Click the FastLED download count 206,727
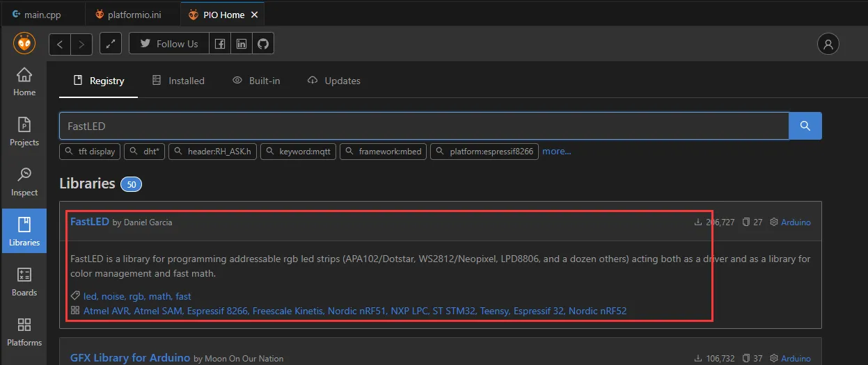Screen dimensions: 868x365 click(x=714, y=222)
